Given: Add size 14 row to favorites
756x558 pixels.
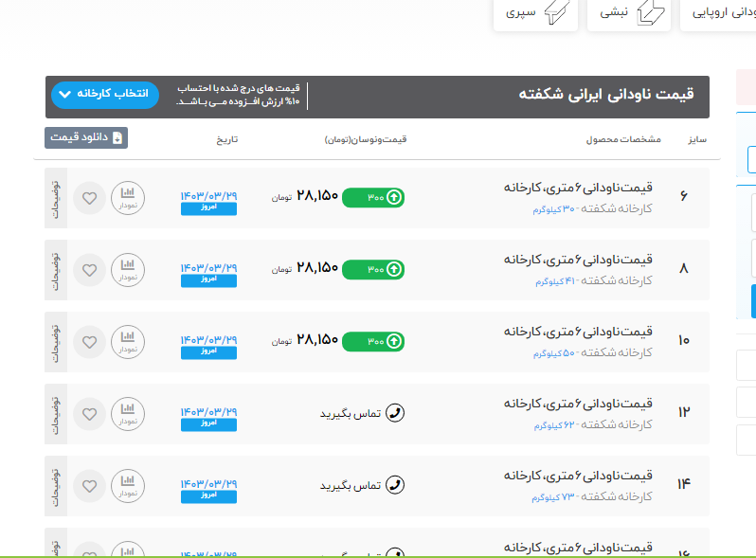Looking at the screenshot, I should point(89,486).
